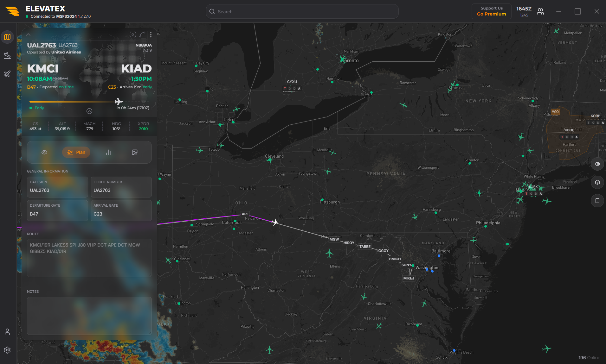
Task: Click the transponder code 2010
Action: (x=143, y=129)
